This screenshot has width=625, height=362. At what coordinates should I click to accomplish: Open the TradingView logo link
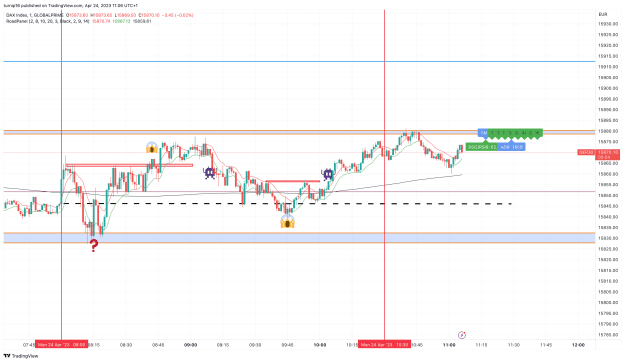point(21,356)
